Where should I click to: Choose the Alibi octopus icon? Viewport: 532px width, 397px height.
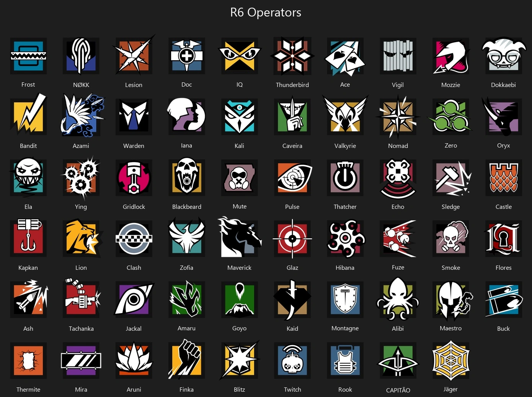click(x=398, y=299)
